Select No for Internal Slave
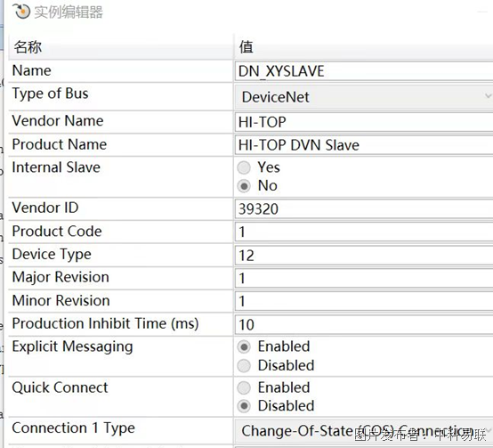The width and height of the screenshot is (493, 448). pyautogui.click(x=244, y=185)
